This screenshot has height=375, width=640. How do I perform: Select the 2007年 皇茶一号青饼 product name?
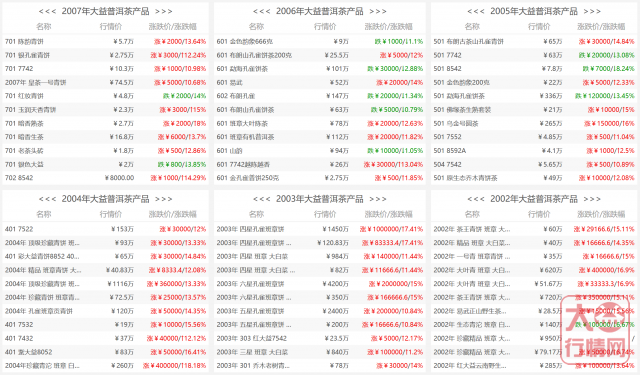(x=36, y=82)
